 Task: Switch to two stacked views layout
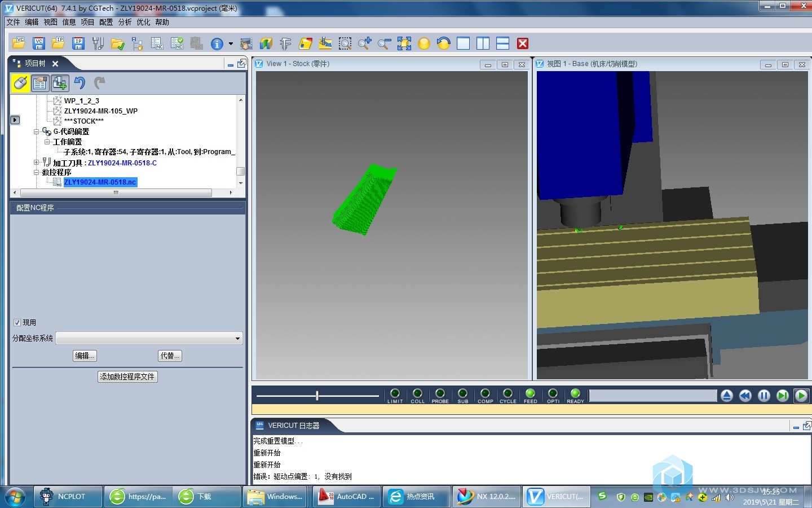point(503,43)
